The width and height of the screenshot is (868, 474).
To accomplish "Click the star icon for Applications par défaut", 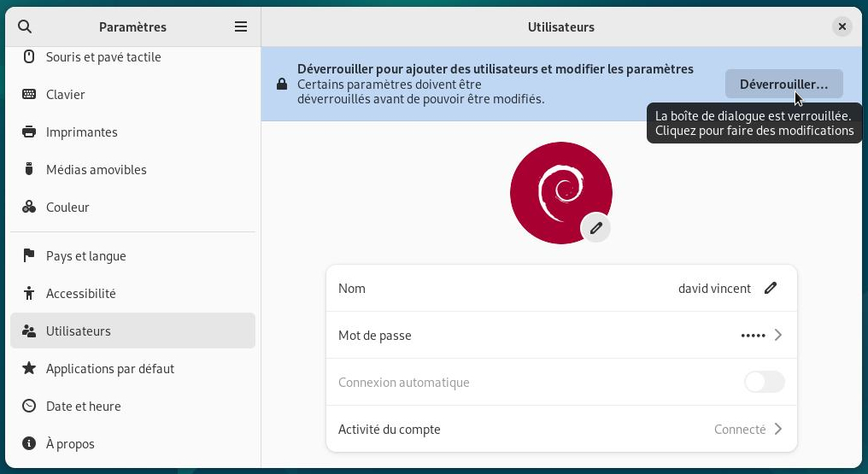I will tap(29, 368).
